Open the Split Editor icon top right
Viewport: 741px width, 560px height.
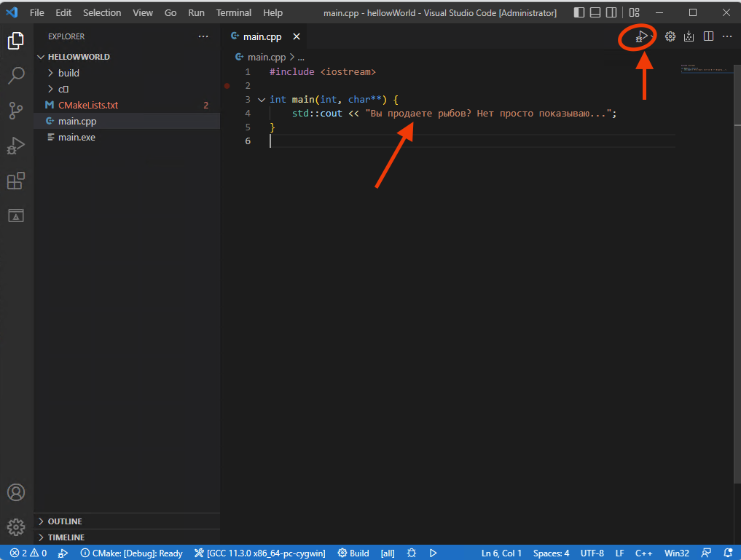707,36
